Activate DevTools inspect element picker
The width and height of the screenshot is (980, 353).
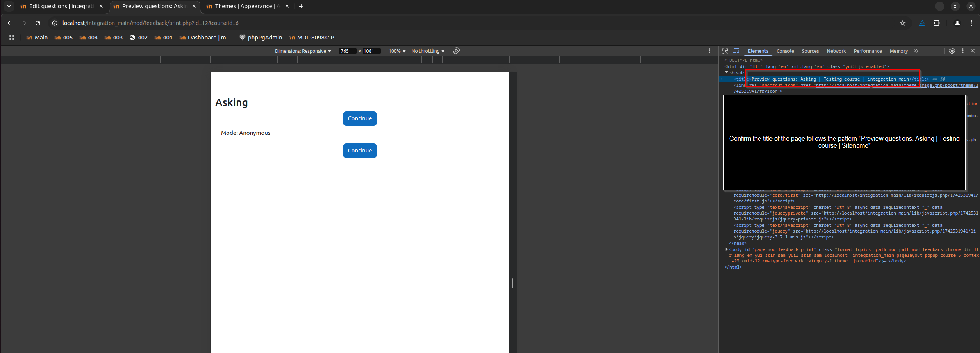pos(725,51)
